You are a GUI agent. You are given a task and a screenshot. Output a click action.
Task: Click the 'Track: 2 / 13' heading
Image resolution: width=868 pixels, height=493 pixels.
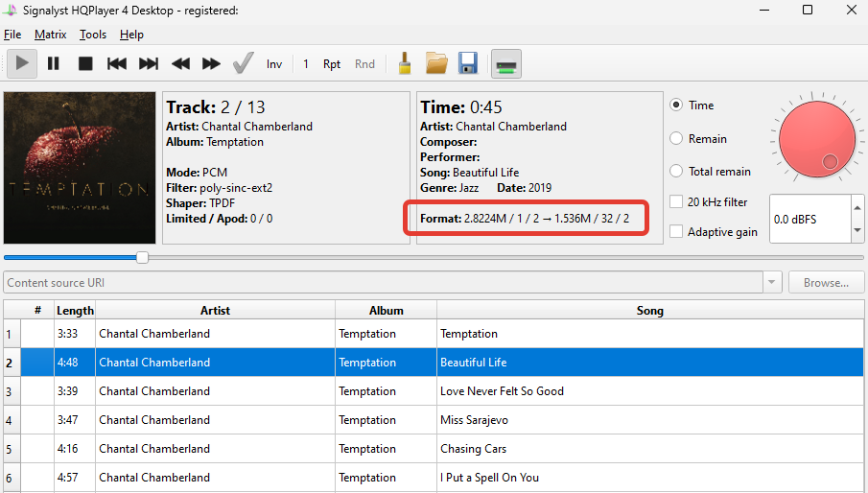click(216, 106)
